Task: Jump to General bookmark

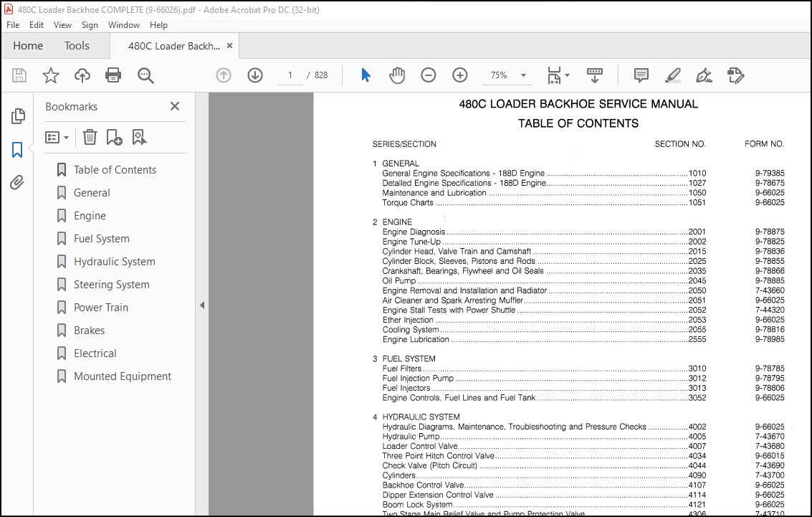Action: tap(92, 193)
